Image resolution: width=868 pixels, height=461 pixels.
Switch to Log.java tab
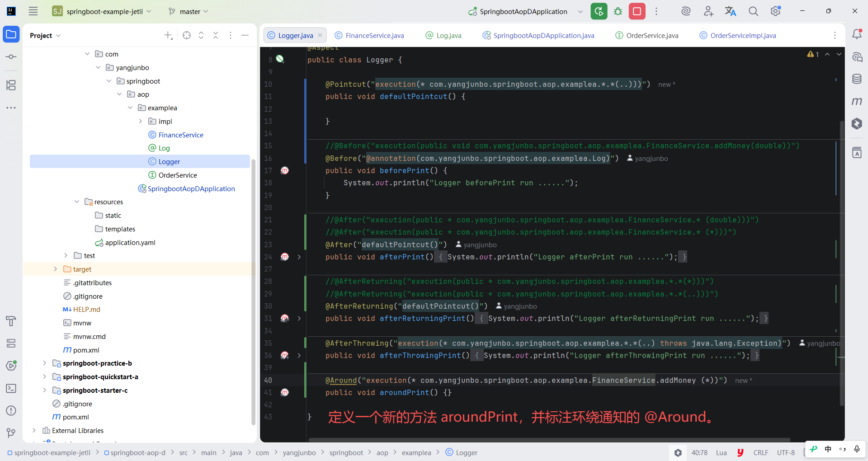(443, 35)
